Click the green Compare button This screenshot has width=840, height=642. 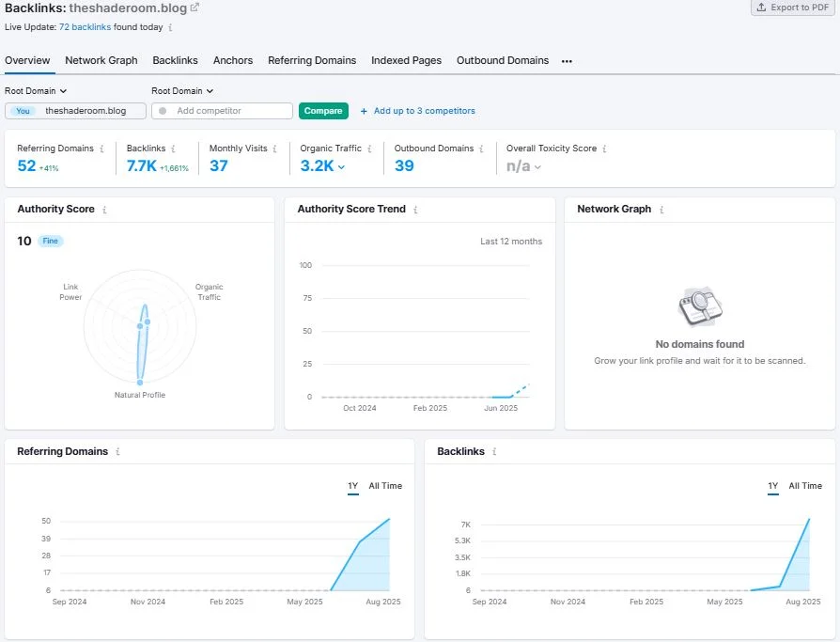pos(323,111)
